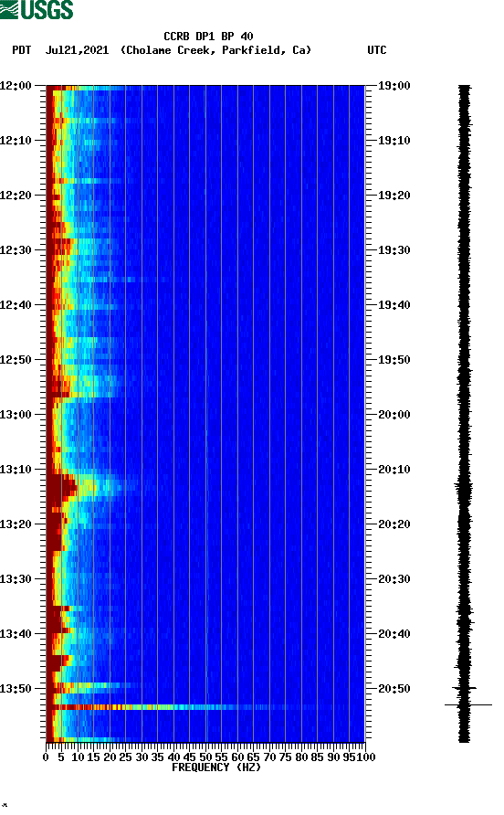Select the title text 'CCRB DP1 BP 40'
504x815 pixels.
click(x=208, y=37)
